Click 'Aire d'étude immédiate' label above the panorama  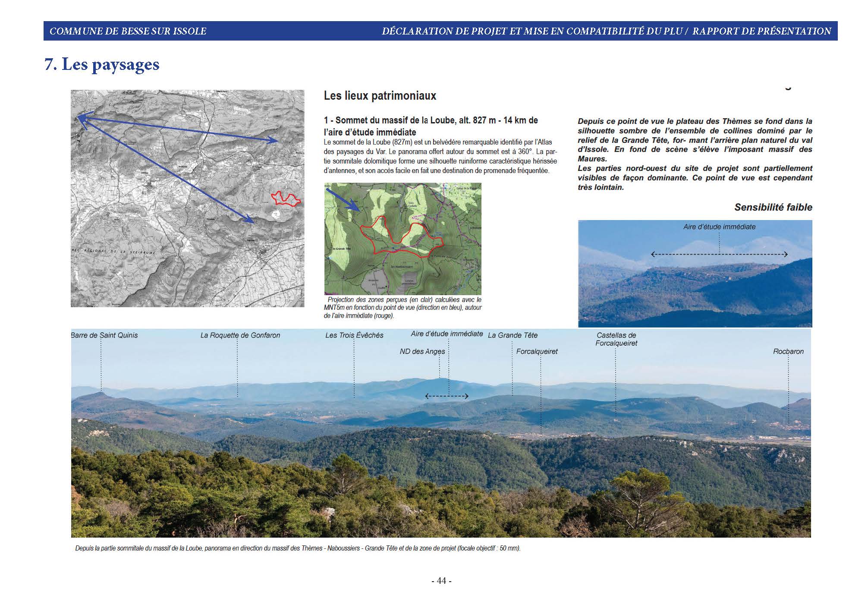click(447, 334)
